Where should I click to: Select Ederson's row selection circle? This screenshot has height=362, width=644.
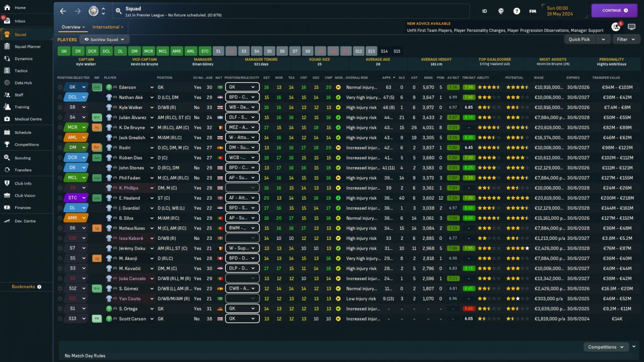click(x=60, y=87)
